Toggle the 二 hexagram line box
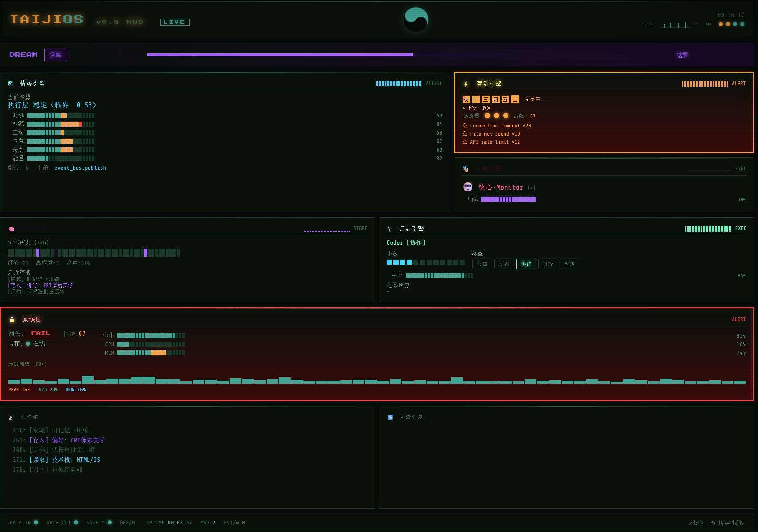 coord(476,99)
